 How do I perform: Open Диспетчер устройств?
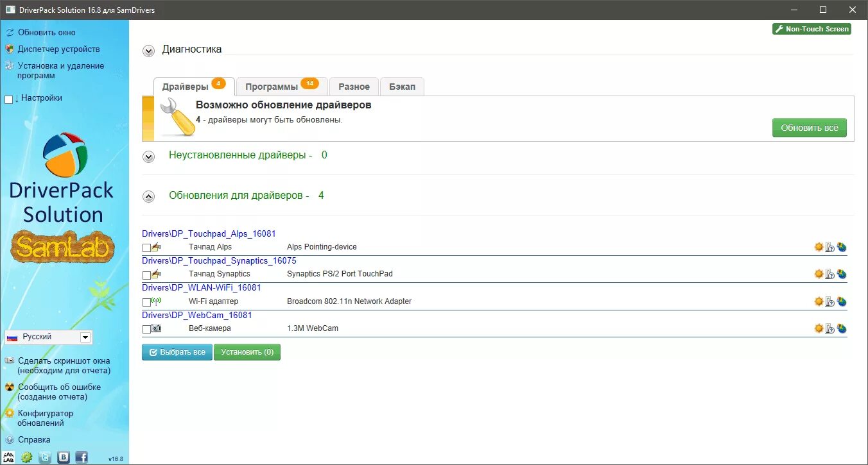58,49
